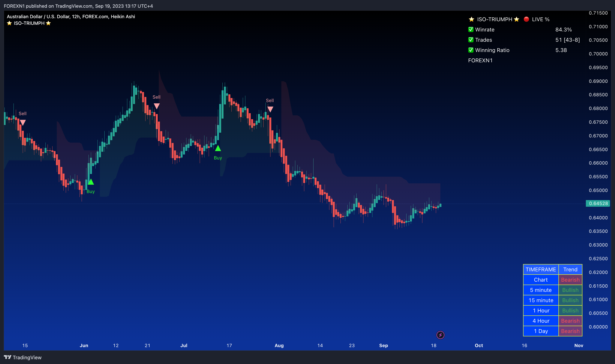The width and height of the screenshot is (615, 364).
Task: Click the 0.60000 price axis label
Action: [598, 327]
